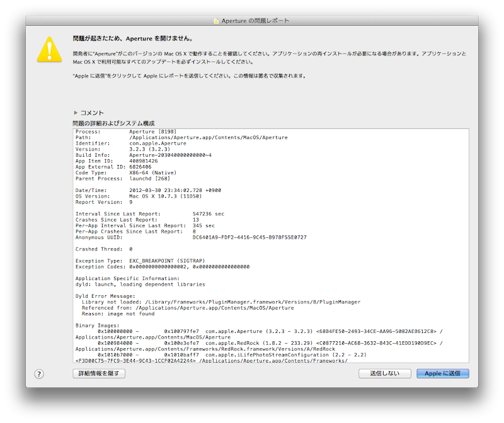Screen dimensions: 504x423
Task: Click the Library not loaded: line
Action: [221, 302]
